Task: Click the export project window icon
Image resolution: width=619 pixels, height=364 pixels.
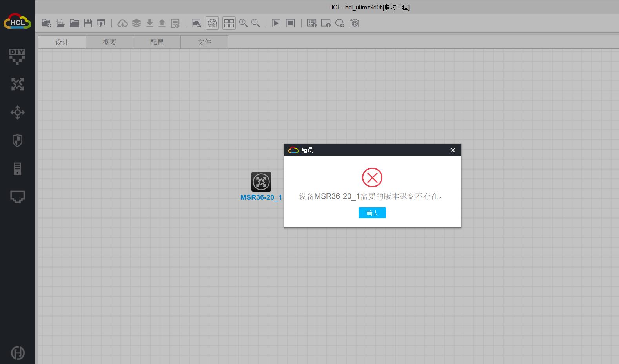Action: [101, 24]
